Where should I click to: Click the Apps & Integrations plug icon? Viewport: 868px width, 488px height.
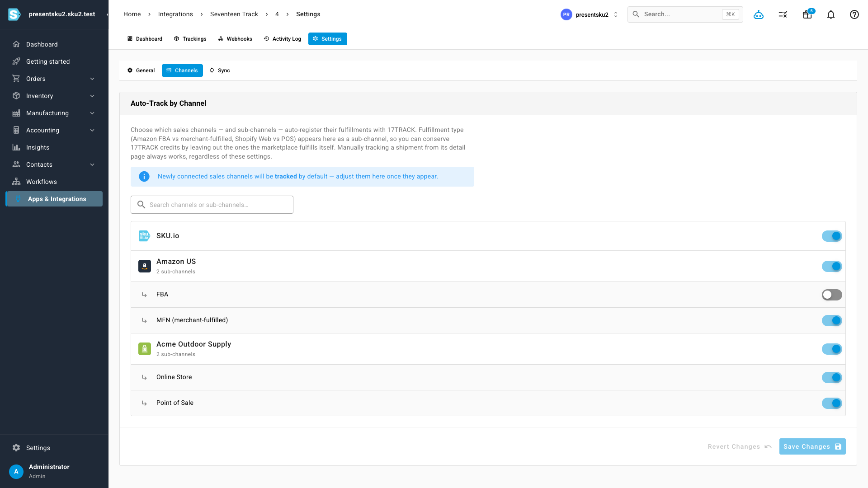[18, 199]
